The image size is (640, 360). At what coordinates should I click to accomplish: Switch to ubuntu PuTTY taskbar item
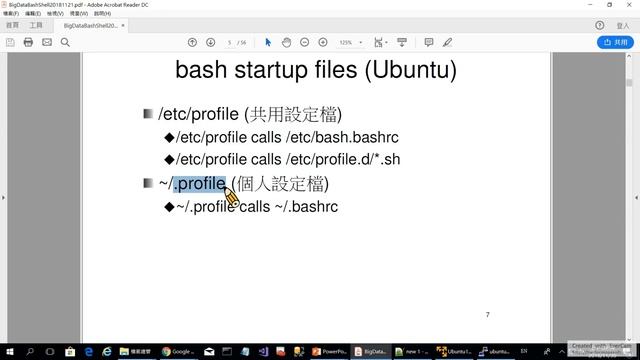pyautogui.click(x=494, y=351)
